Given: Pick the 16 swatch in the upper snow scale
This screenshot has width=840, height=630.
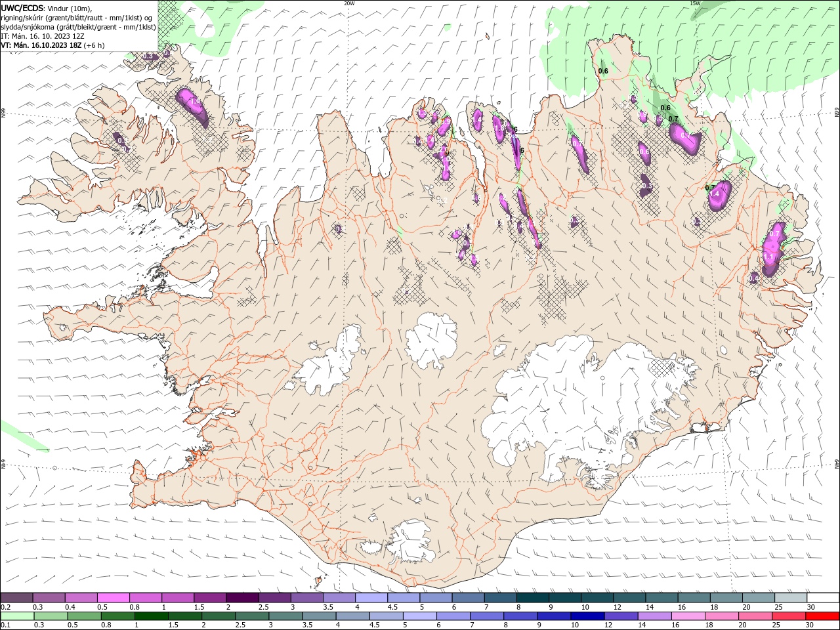Looking at the screenshot, I should 693,597.
